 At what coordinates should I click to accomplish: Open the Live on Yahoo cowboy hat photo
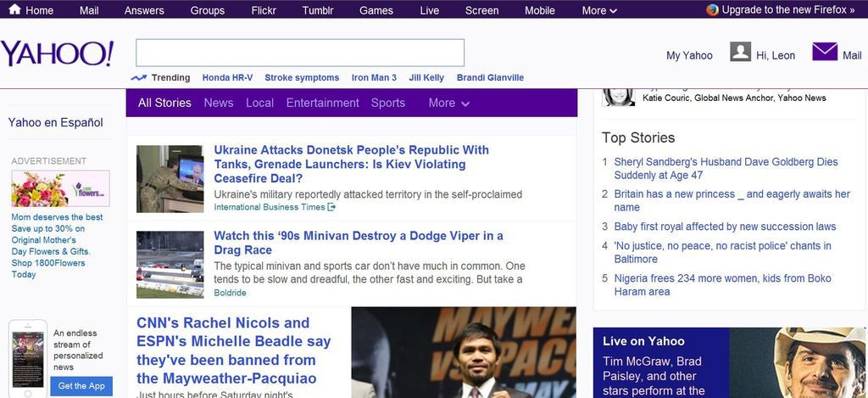click(797, 362)
